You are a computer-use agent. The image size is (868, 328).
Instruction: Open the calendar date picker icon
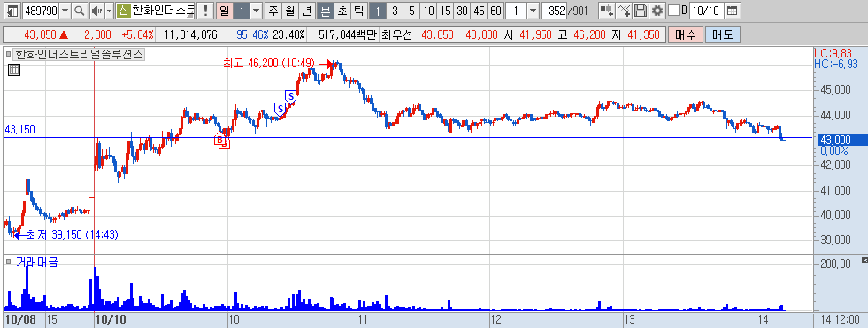pos(732,10)
